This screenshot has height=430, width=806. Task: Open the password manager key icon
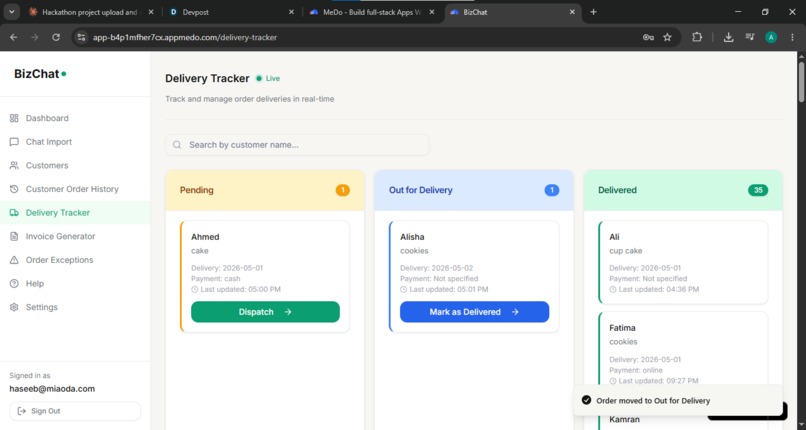[648, 37]
